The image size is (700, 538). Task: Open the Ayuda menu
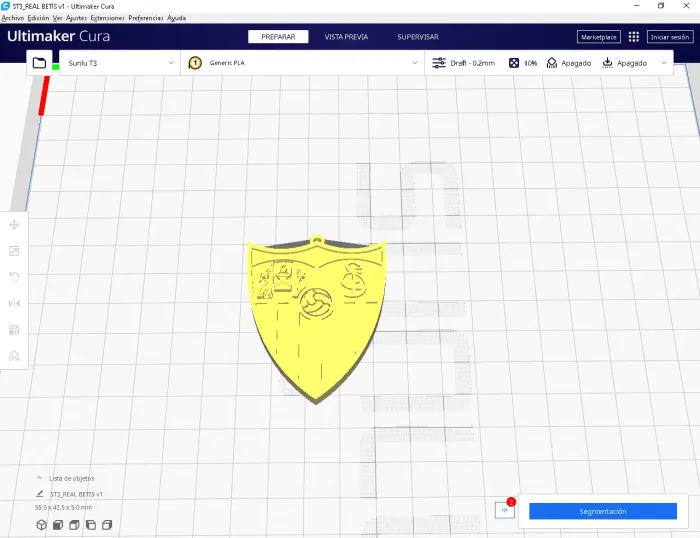(x=176, y=18)
